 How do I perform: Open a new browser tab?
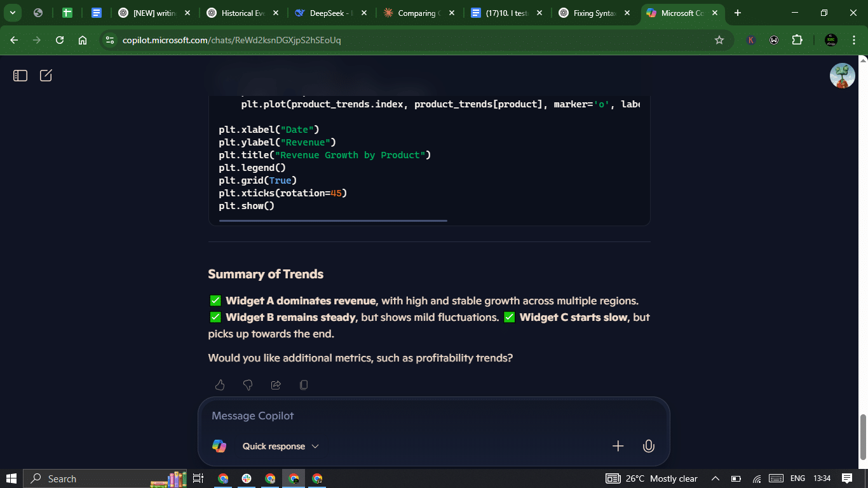(x=737, y=13)
